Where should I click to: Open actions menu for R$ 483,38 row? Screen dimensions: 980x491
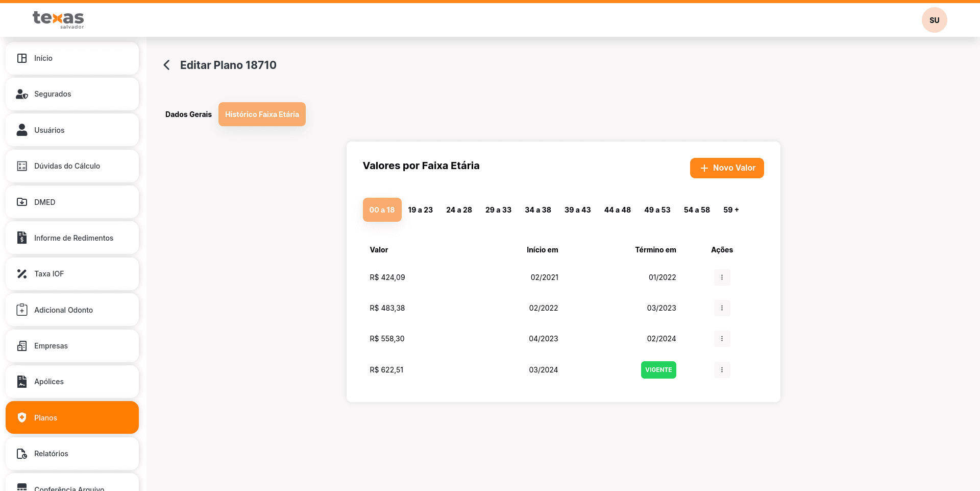click(722, 308)
